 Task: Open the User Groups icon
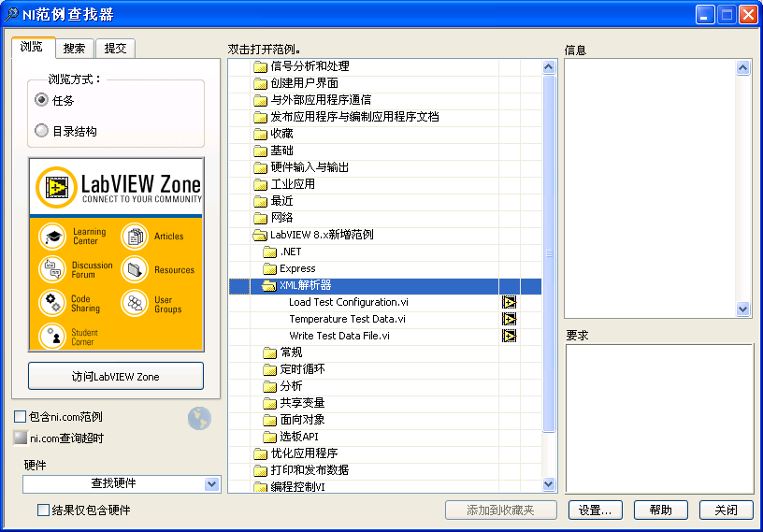point(135,303)
